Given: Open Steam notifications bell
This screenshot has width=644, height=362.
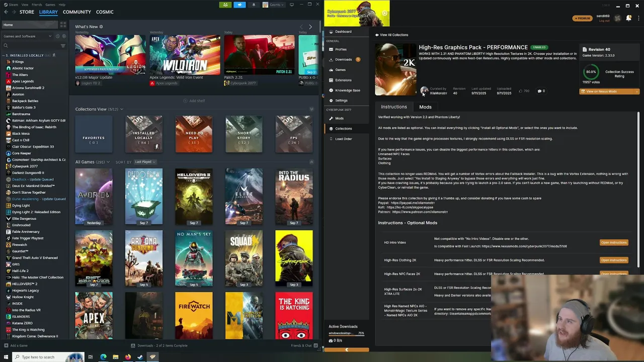Looking at the screenshot, I should point(254,5).
